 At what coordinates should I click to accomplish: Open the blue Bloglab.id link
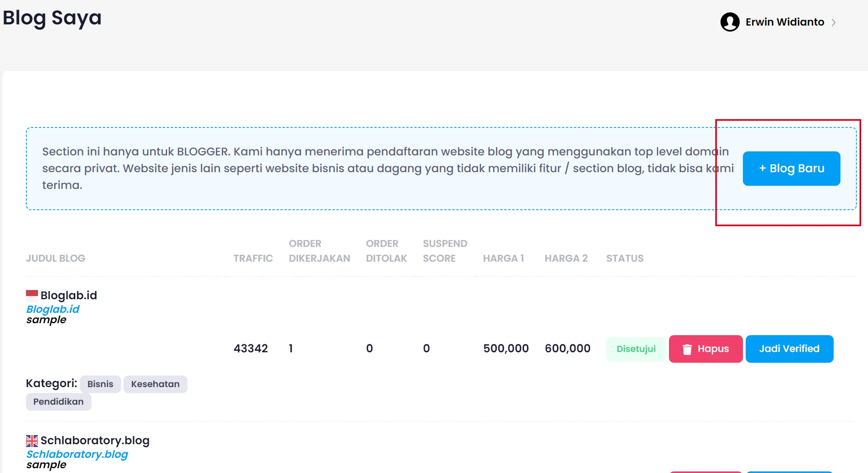[53, 309]
